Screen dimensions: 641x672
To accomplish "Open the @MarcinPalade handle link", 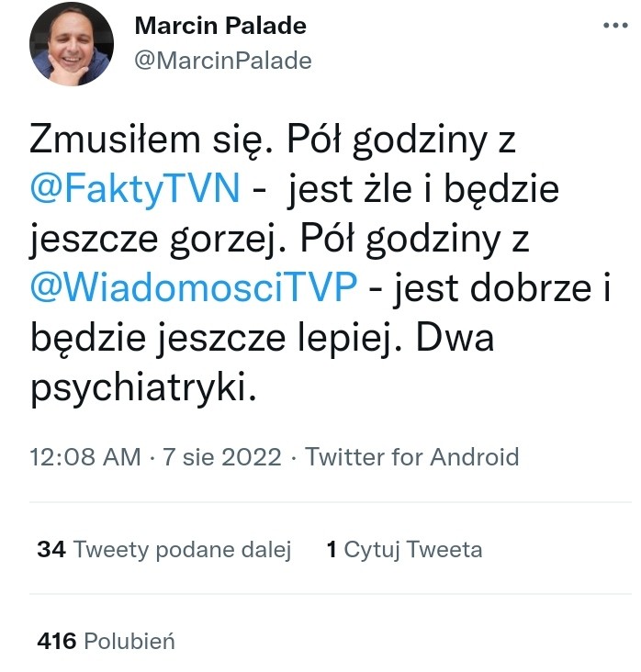I will 223,61.
